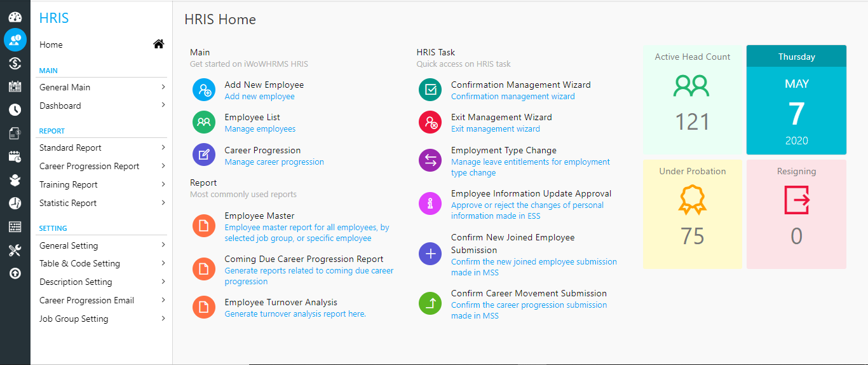The height and width of the screenshot is (365, 868).
Task: Click the Employee Turnover Analysis title
Action: coord(281,303)
